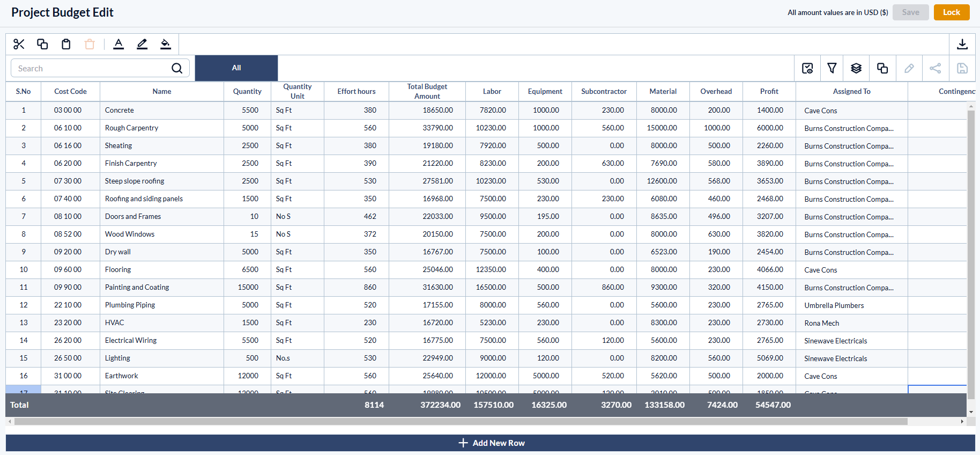980x455 pixels.
Task: Click the Name column header
Action: [162, 91]
